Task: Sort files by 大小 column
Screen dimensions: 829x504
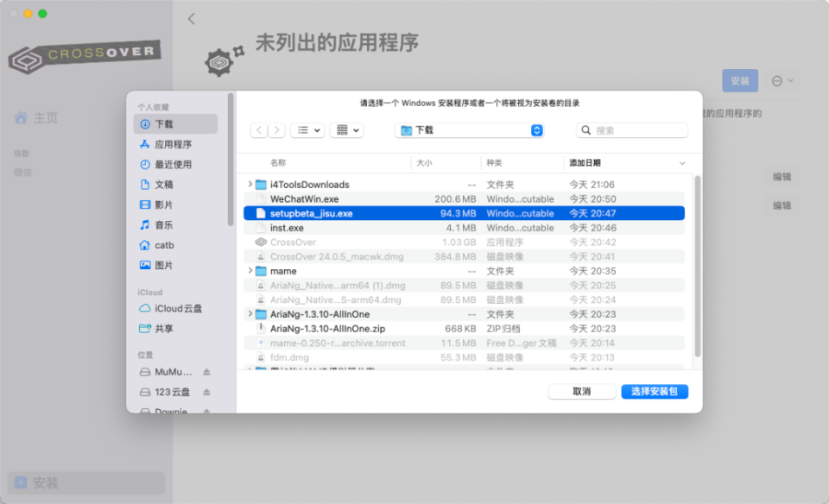Action: point(424,163)
